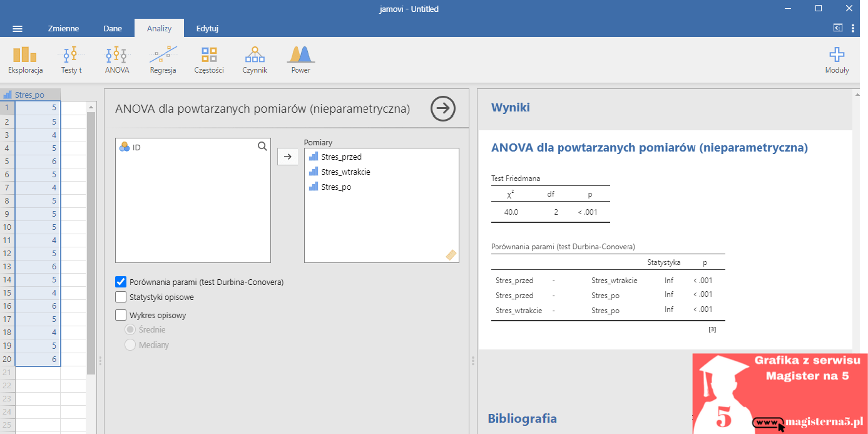Click the search icon in variable list

(262, 147)
